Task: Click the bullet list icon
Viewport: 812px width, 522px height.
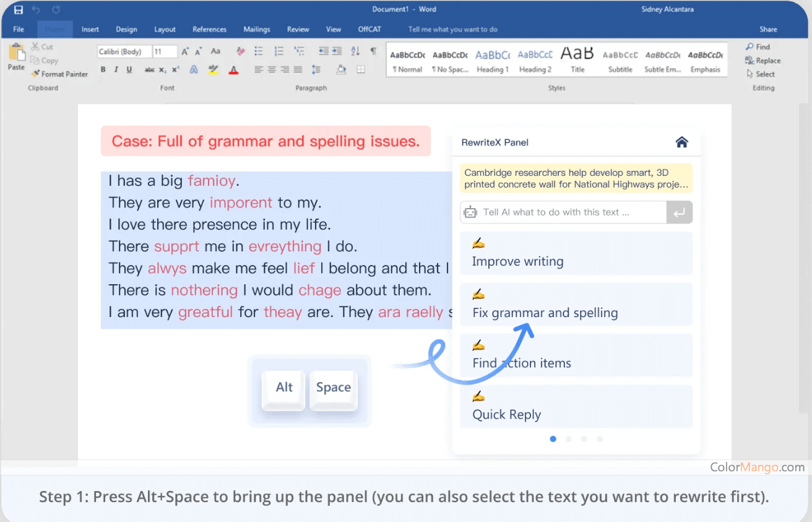Action: 259,51
